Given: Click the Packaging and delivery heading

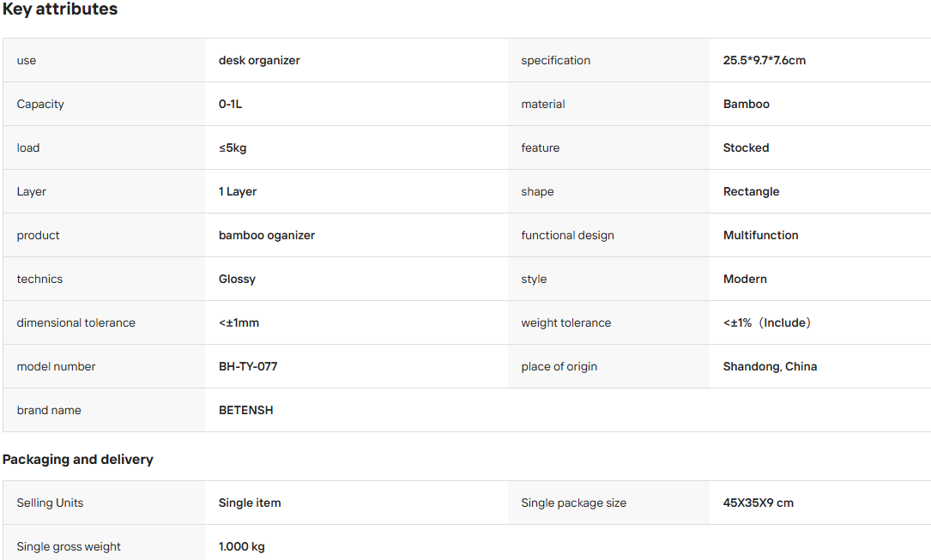Looking at the screenshot, I should (x=78, y=460).
